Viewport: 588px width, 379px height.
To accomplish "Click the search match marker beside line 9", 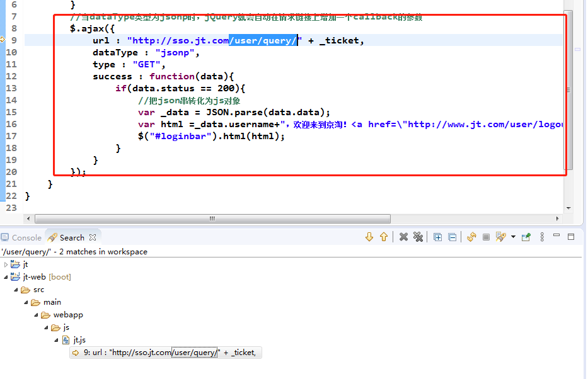I will pyautogui.click(x=3, y=40).
